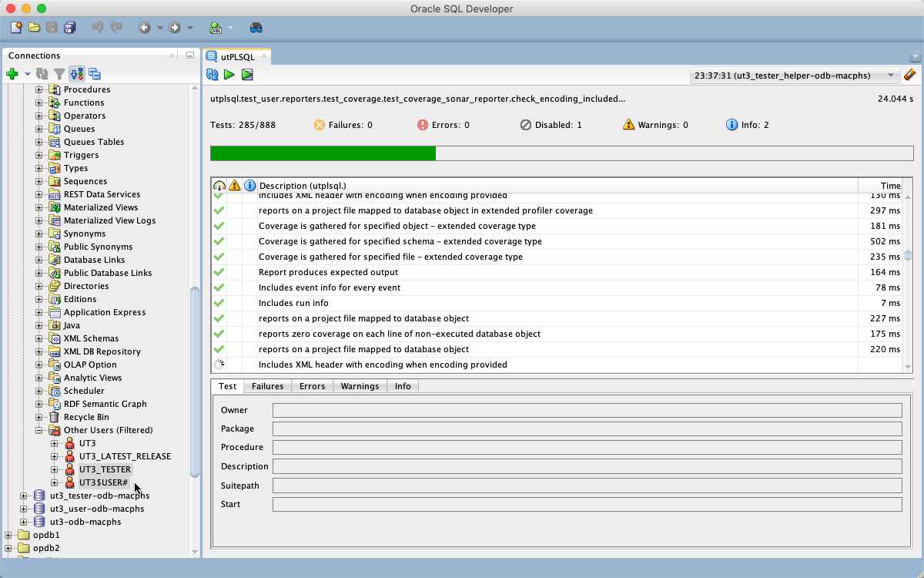Click the Owner field
The image size is (924, 578).
click(587, 410)
